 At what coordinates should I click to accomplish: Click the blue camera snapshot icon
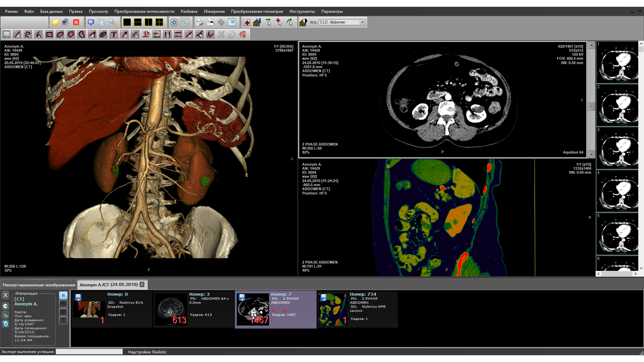(x=5, y=324)
